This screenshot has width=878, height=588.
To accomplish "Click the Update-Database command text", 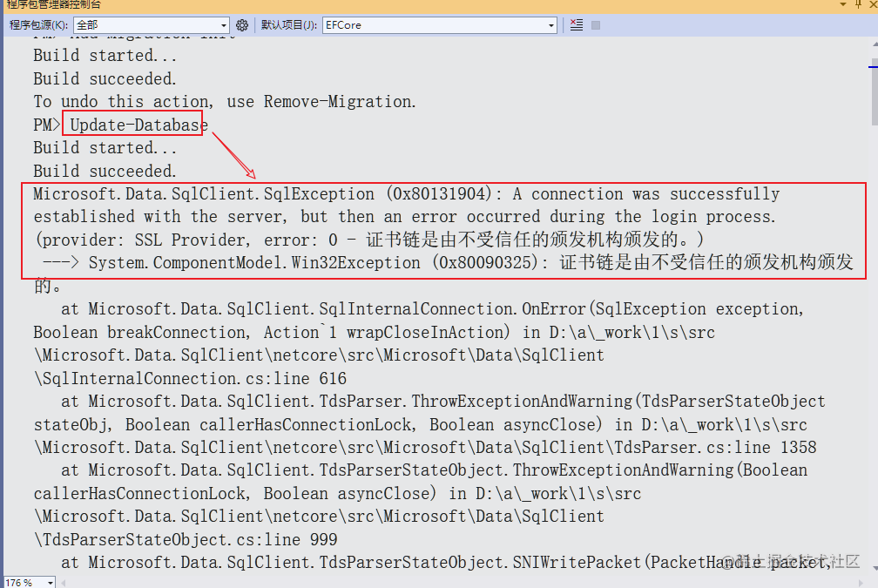I will [x=138, y=125].
